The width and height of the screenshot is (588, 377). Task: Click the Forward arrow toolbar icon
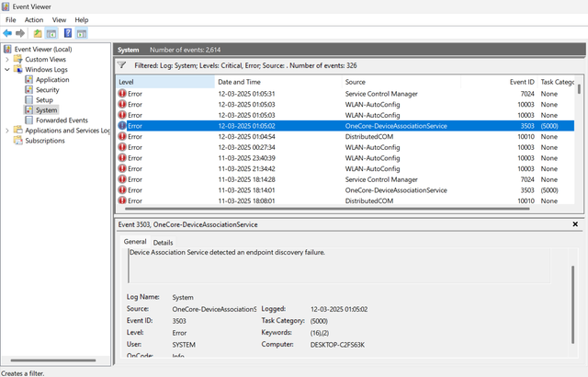20,33
